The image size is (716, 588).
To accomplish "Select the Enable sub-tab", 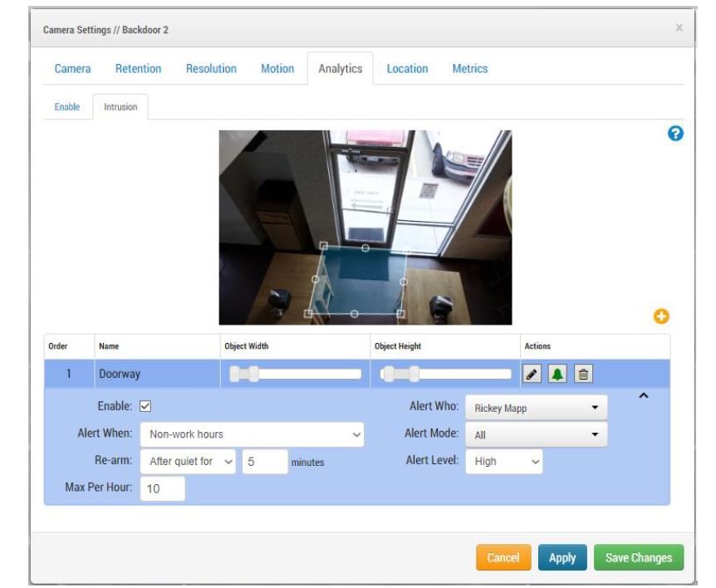I will point(67,107).
